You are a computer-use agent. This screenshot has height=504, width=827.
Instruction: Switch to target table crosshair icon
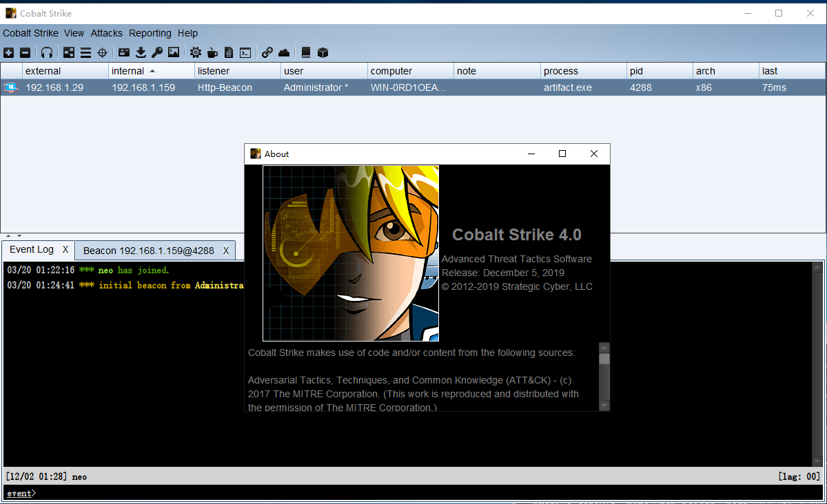[102, 52]
